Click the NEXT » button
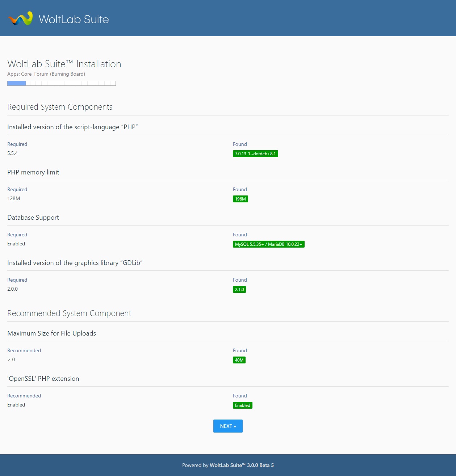The width and height of the screenshot is (456, 476). point(228,426)
